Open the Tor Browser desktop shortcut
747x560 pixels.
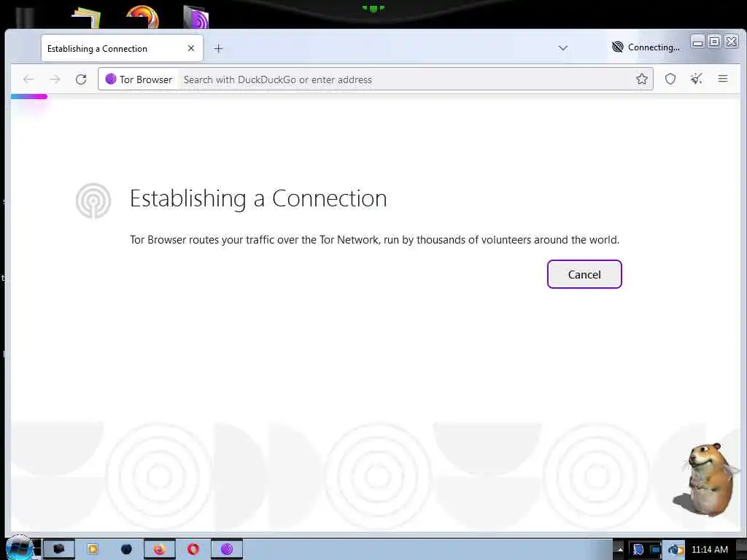196,17
